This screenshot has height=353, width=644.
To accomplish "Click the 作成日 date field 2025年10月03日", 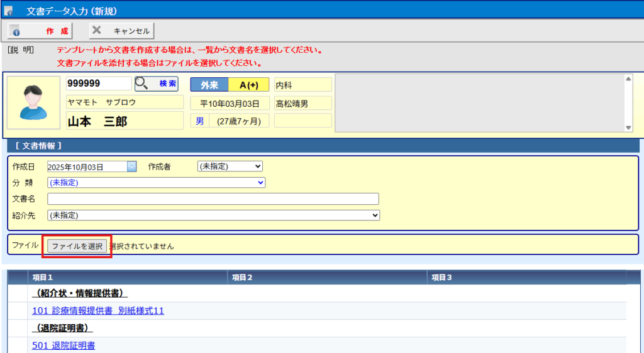I will pos(87,166).
